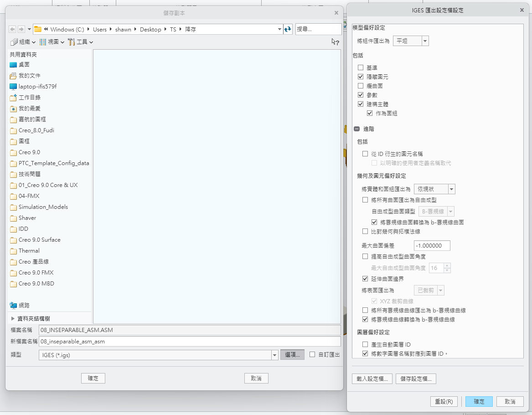Open the 視圖 (View) menu
Screen dimensions: 532x415
point(52,42)
